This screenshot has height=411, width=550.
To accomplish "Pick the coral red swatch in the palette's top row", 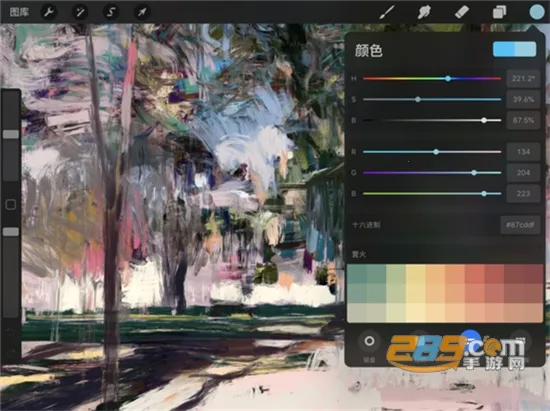I will click(x=475, y=274).
